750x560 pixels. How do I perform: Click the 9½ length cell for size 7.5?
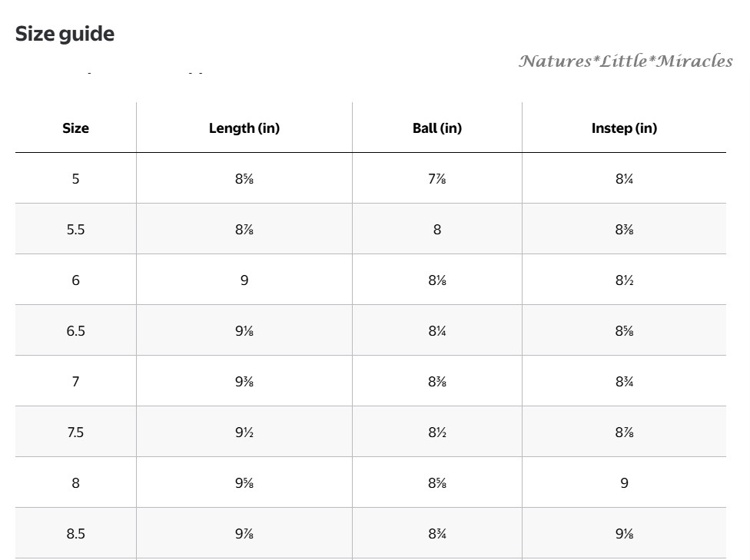click(x=244, y=432)
